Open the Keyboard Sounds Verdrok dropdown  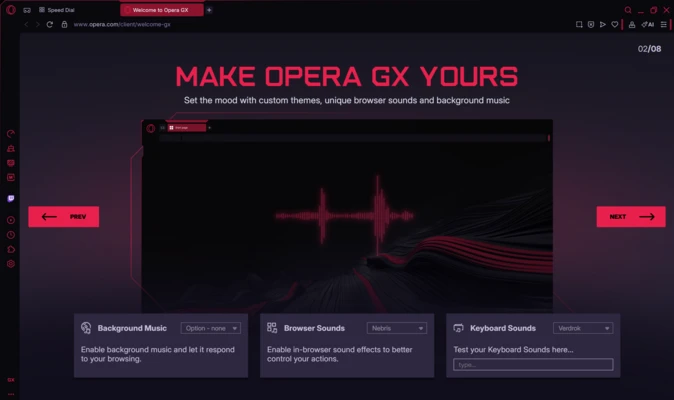[583, 328]
